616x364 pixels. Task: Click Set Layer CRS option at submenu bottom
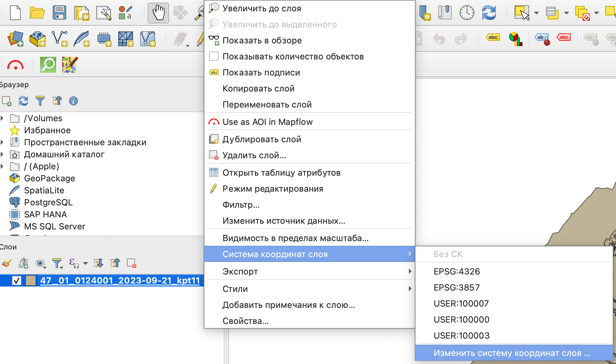512,353
